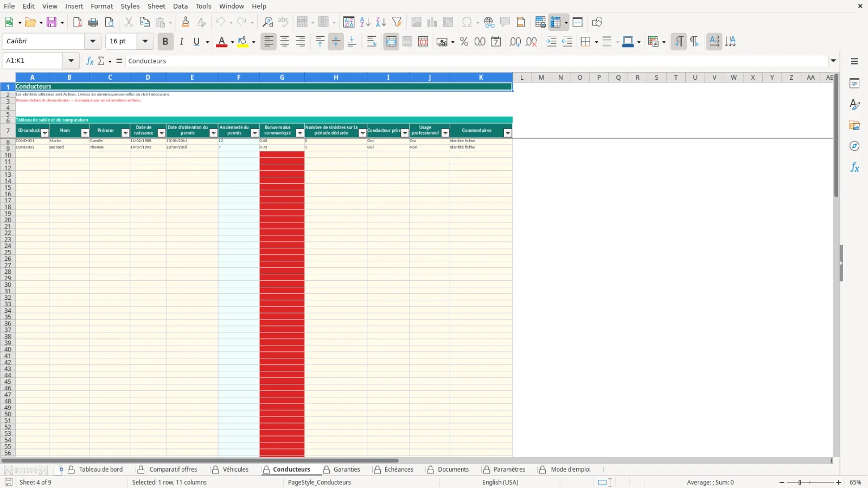Open the Data menu

180,6
